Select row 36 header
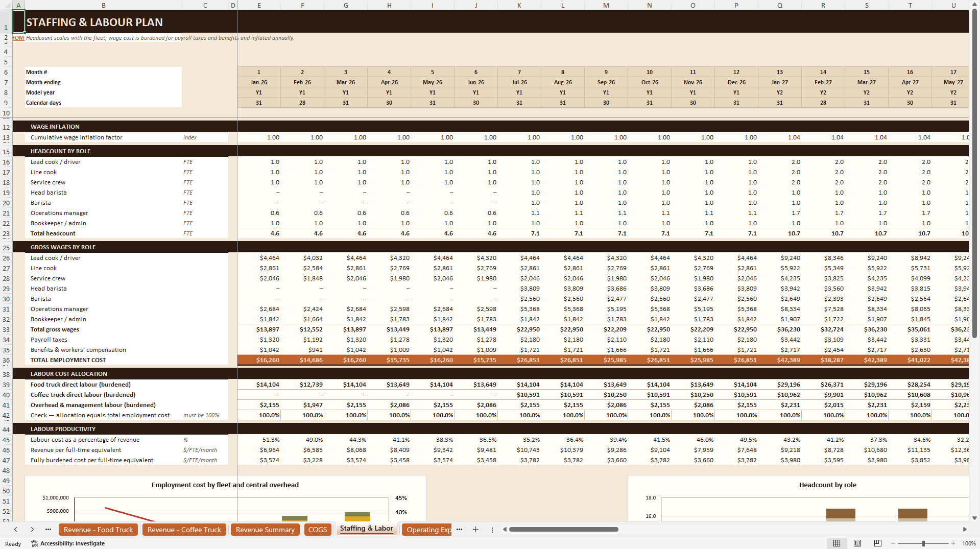Viewport: 980px width, 549px height. (6, 360)
